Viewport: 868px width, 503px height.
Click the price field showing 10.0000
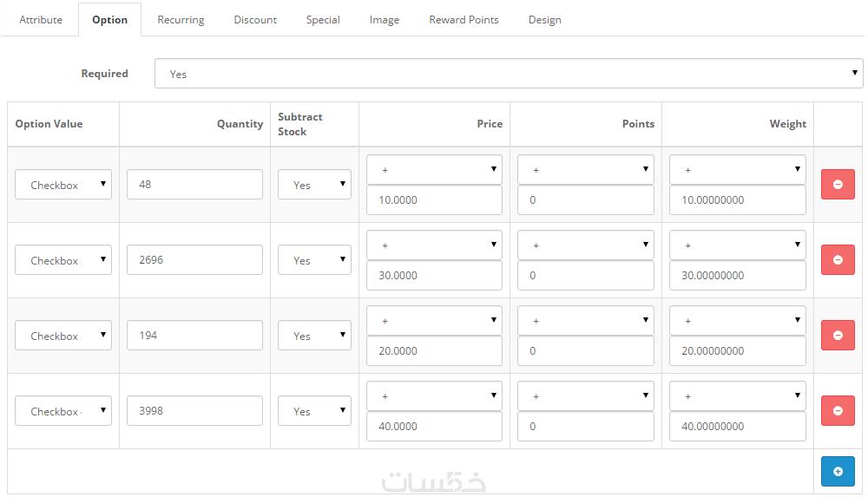(434, 200)
